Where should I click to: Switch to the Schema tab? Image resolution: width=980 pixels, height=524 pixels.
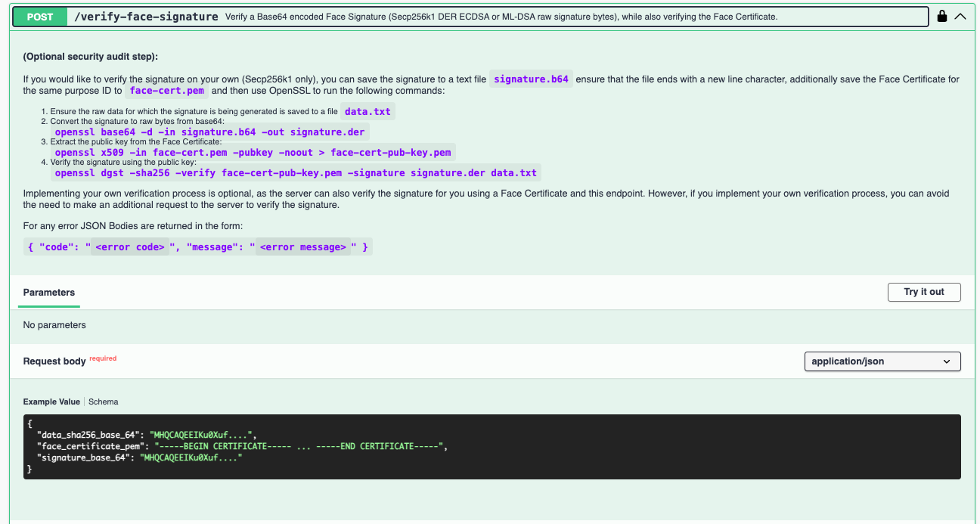pos(103,402)
